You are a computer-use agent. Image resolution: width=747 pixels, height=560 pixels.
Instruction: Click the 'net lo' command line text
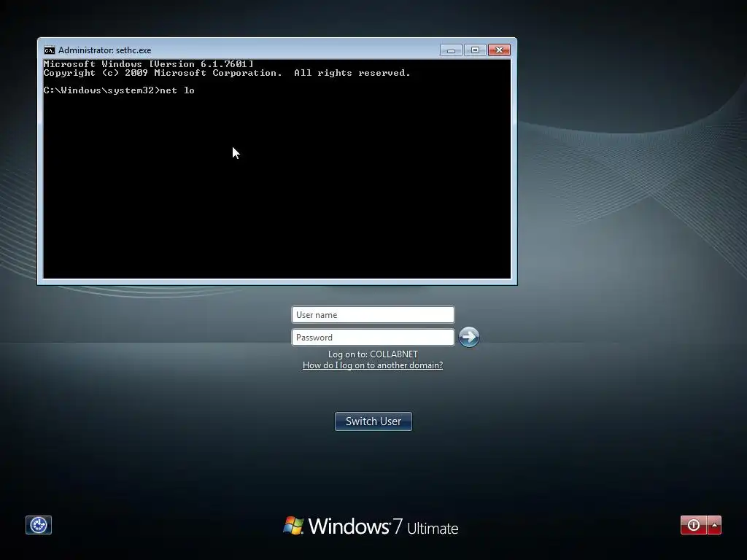click(177, 90)
